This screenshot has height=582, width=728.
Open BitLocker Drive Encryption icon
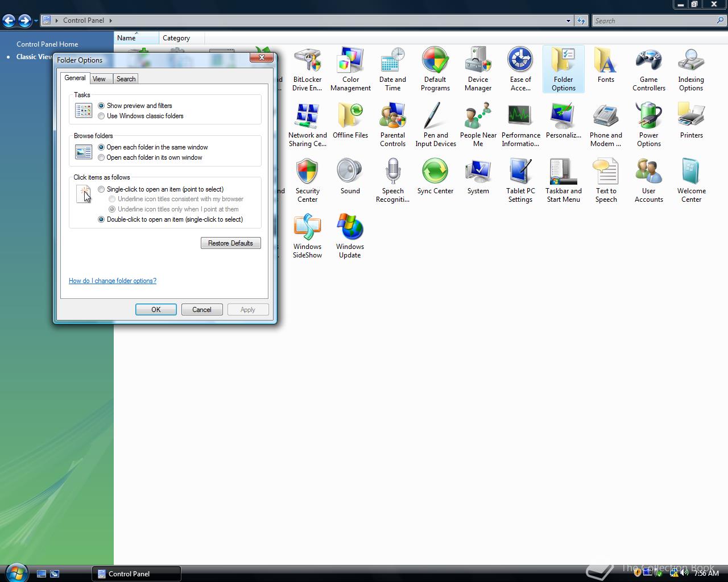click(307, 69)
